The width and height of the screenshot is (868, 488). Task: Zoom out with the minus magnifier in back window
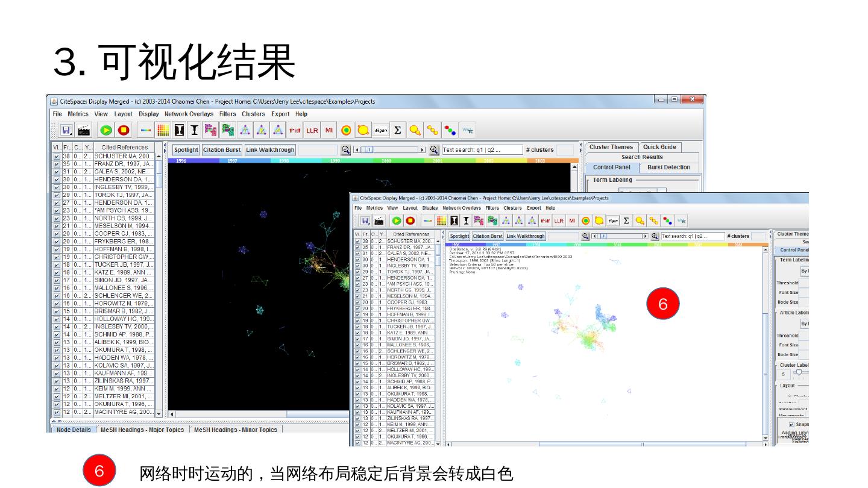click(346, 150)
